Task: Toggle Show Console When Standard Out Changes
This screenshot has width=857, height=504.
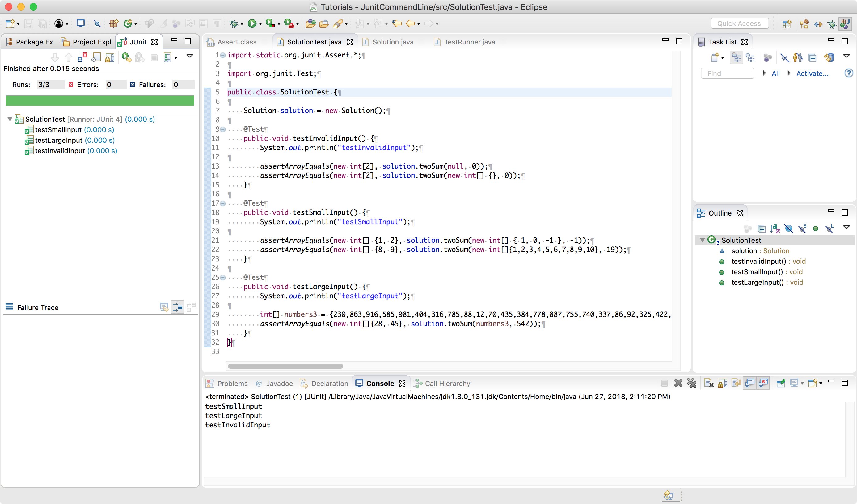Action: click(x=749, y=383)
